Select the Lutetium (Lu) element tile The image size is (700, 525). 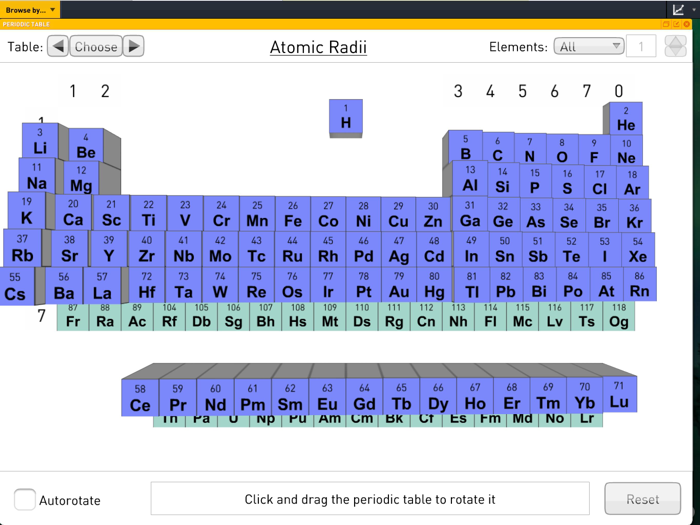[619, 394]
